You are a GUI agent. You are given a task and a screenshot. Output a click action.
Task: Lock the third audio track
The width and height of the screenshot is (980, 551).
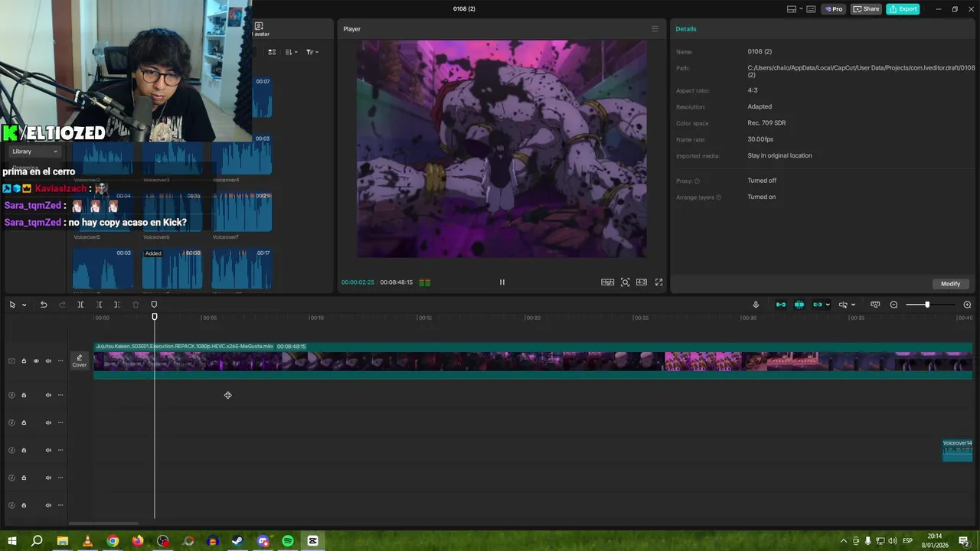tap(24, 450)
